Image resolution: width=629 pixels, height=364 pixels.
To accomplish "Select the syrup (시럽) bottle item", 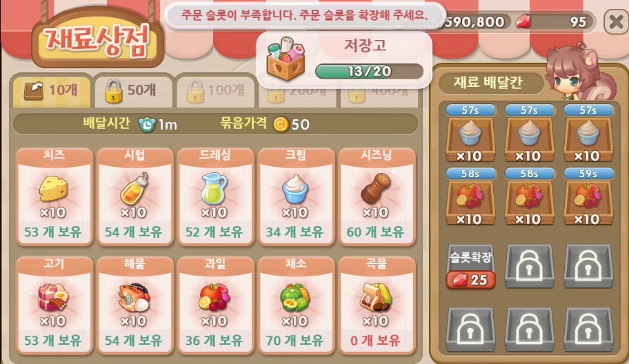I will coord(134,196).
